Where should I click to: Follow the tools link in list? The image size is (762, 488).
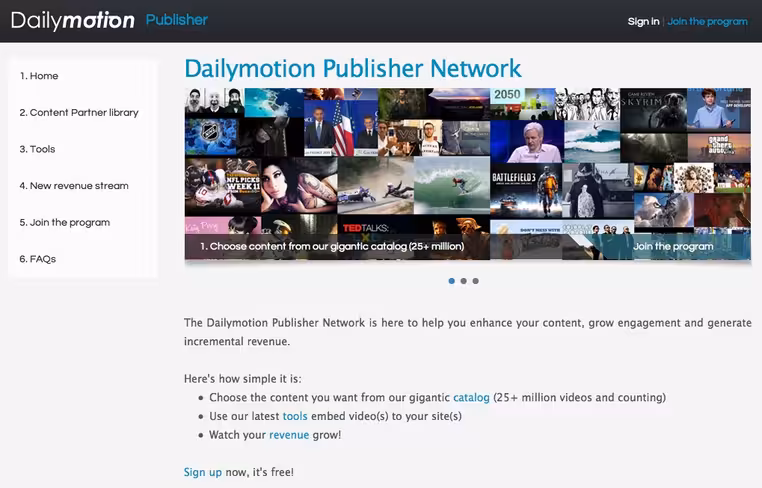coord(295,416)
